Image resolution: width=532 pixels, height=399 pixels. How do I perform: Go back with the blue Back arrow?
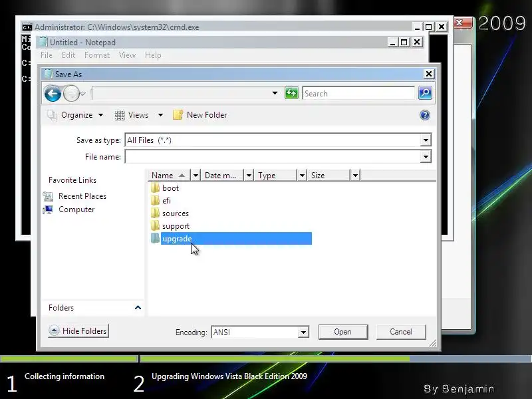click(x=53, y=94)
